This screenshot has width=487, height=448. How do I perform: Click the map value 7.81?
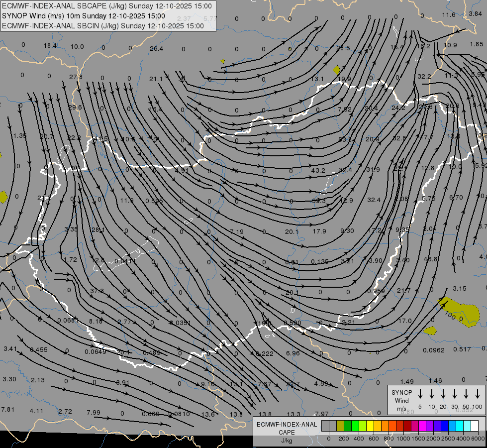pyautogui.click(x=8, y=410)
